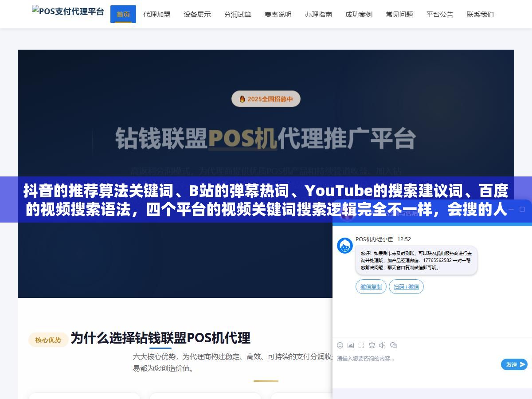Select 分润试算 in the navigation
The width and height of the screenshot is (532, 399).
coord(238,14)
